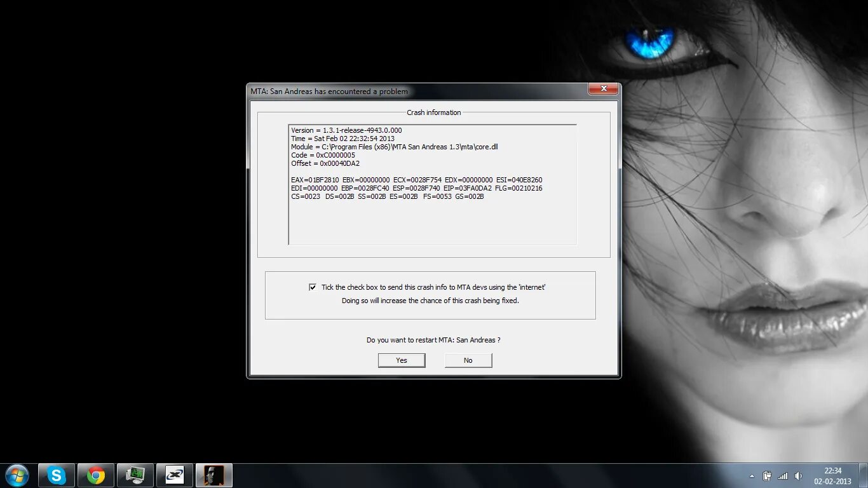
Task: Click 'Tick the check box to send' label
Action: point(433,287)
